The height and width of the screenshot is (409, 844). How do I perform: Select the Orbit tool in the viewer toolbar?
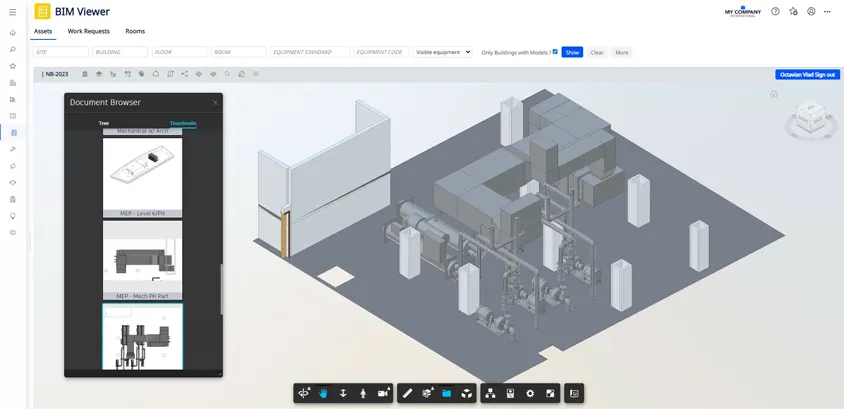pyautogui.click(x=304, y=393)
